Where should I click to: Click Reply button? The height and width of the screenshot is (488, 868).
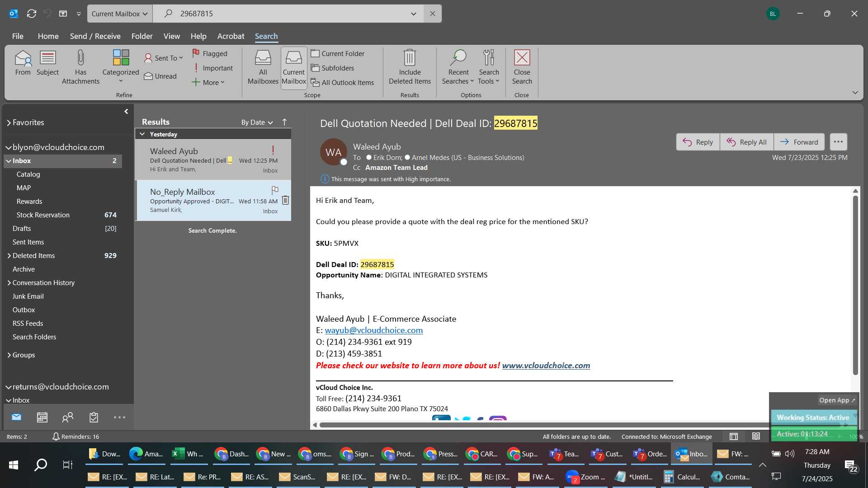[698, 142]
